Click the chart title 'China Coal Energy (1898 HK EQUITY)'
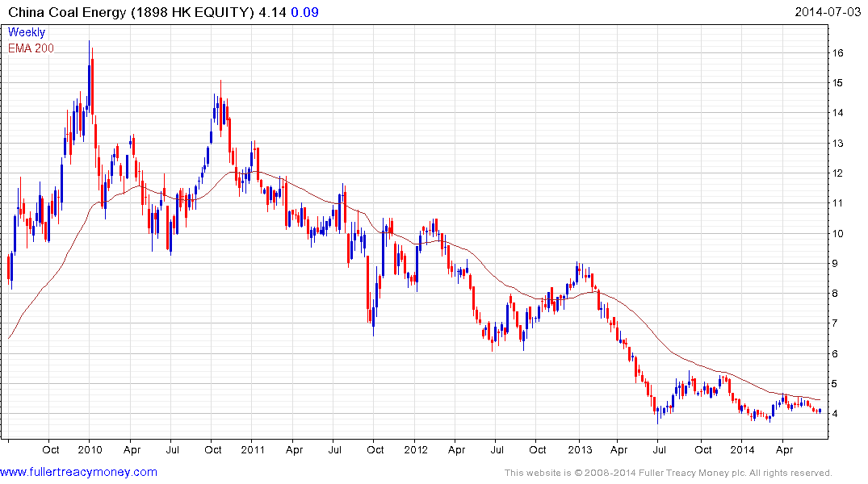 131,12
